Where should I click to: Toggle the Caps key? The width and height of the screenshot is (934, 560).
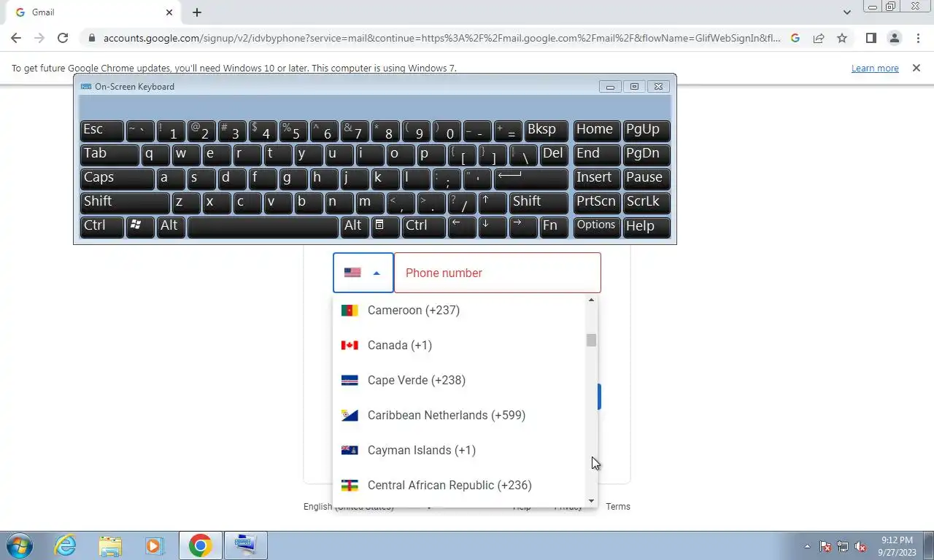pyautogui.click(x=117, y=178)
